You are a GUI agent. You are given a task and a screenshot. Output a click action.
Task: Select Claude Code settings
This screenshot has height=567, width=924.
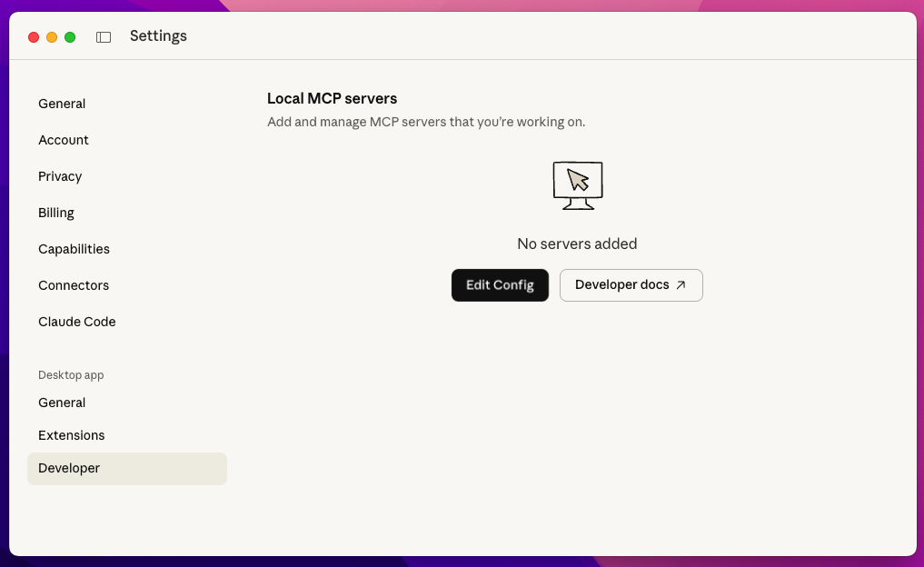point(76,322)
